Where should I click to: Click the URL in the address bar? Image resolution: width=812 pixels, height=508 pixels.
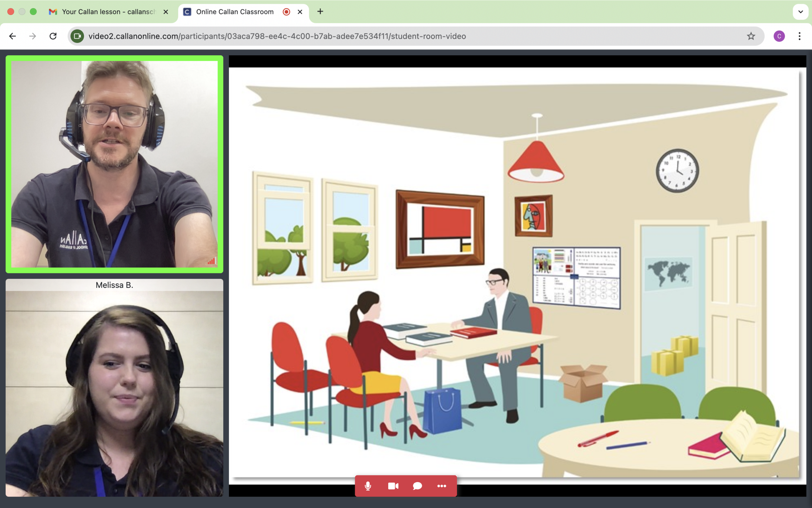tap(277, 36)
